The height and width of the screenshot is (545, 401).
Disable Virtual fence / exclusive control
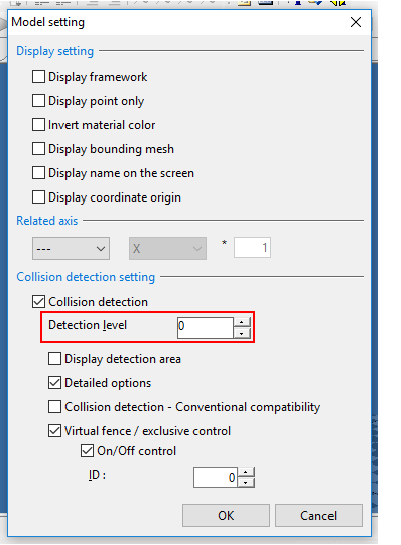pos(54,431)
